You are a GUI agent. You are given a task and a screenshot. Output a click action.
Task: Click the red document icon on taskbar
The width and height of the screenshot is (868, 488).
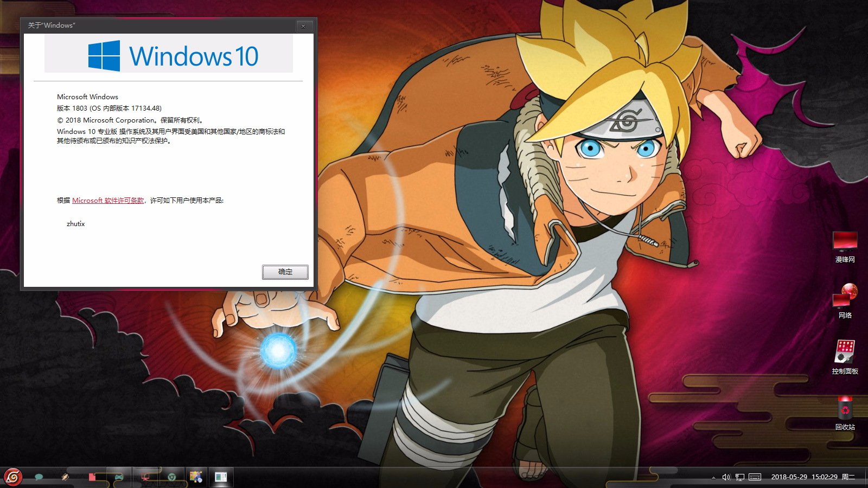point(92,477)
